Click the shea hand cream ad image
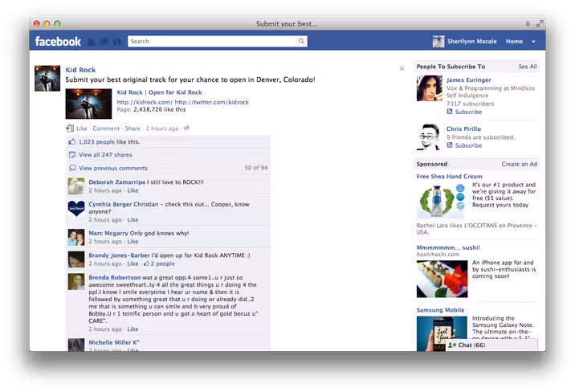 pos(442,202)
